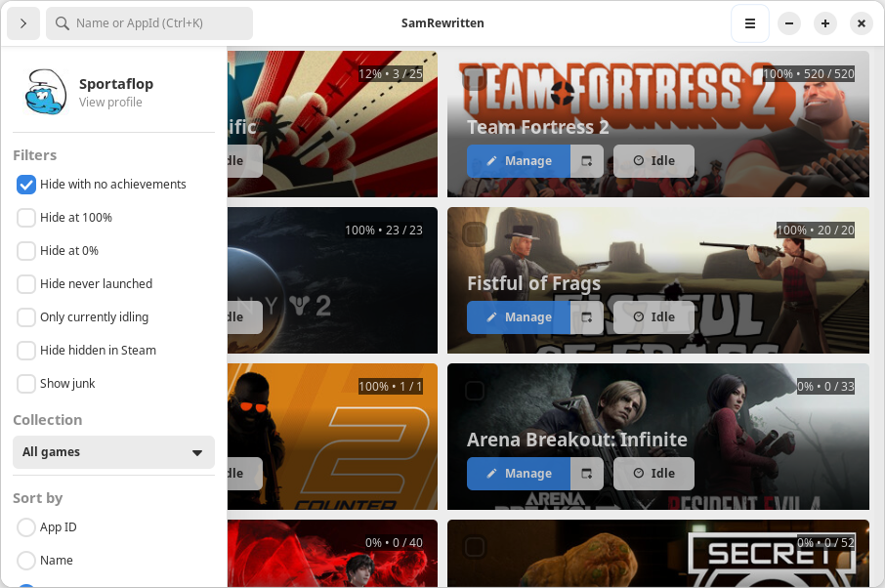Screen dimensions: 885x588
Task: Focus the Name or AppId search field
Action: point(149,23)
